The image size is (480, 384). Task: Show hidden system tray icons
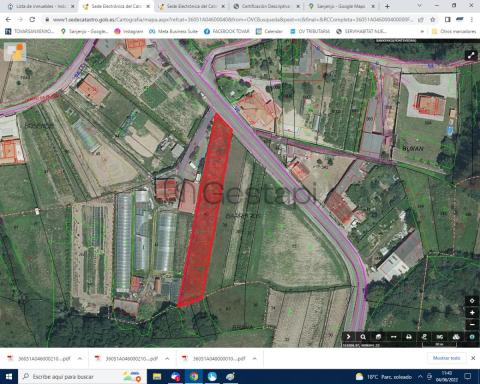pos(421,377)
